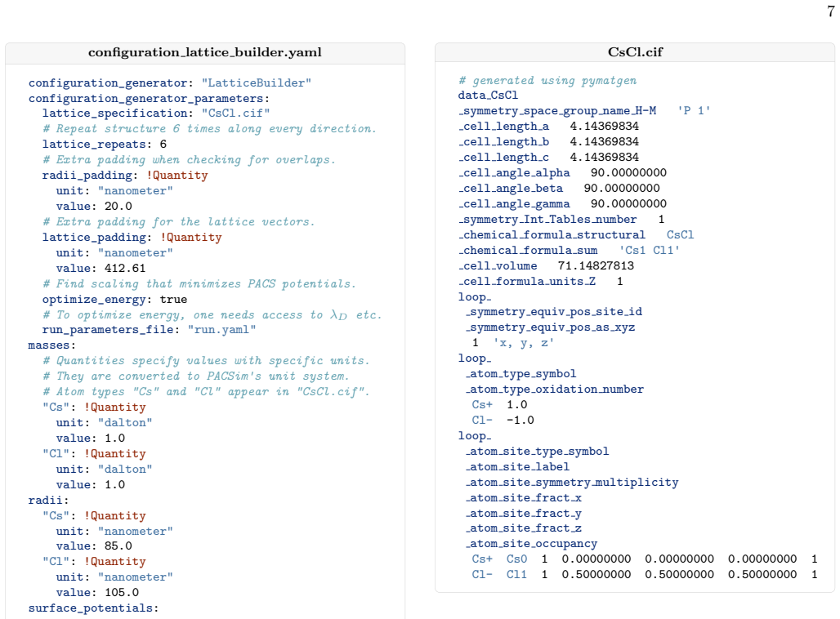Click the Cl1 atom site label

point(516,575)
